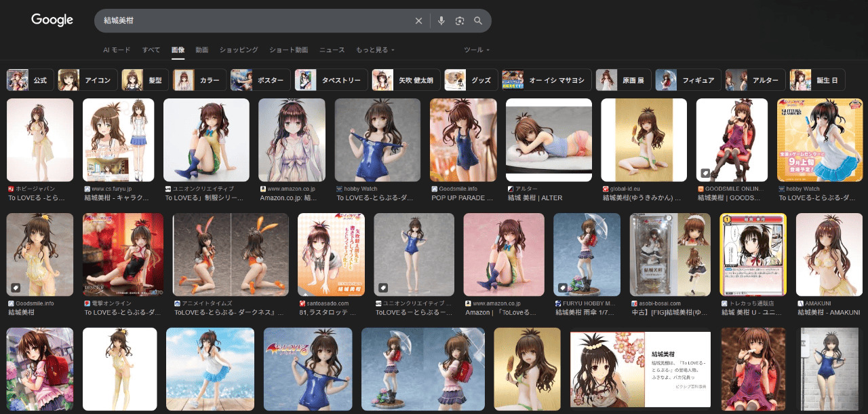The height and width of the screenshot is (414, 868).
Task: Open Google Lens image search icon
Action: pyautogui.click(x=460, y=21)
